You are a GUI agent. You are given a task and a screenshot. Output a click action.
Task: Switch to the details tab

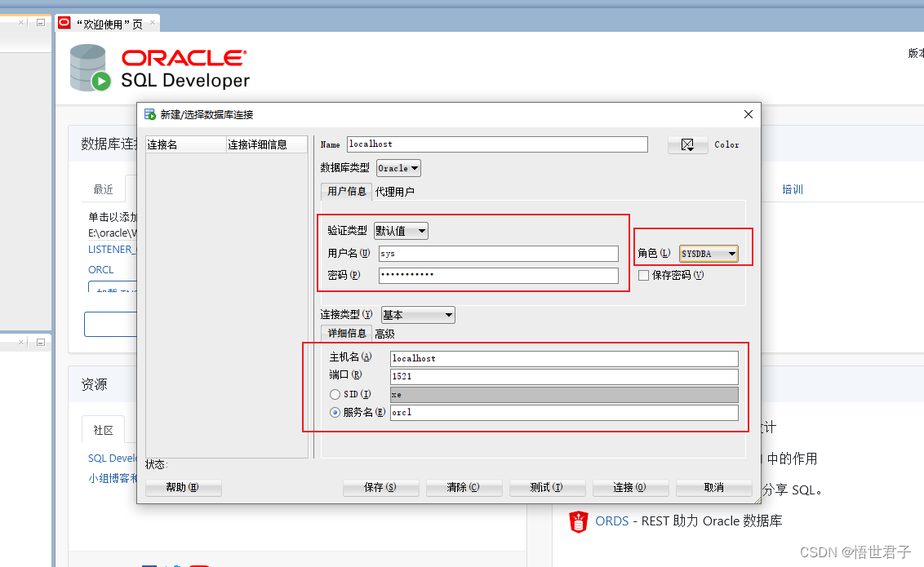346,333
